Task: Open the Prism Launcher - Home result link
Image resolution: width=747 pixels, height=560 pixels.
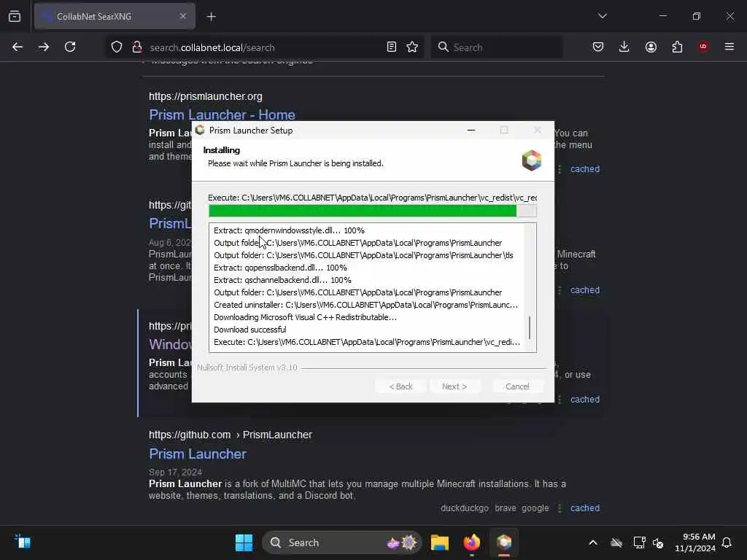Action: (222, 114)
